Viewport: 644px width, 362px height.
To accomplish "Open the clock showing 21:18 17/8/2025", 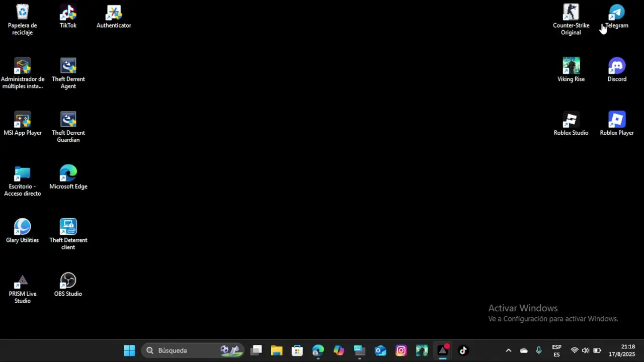I will click(622, 350).
